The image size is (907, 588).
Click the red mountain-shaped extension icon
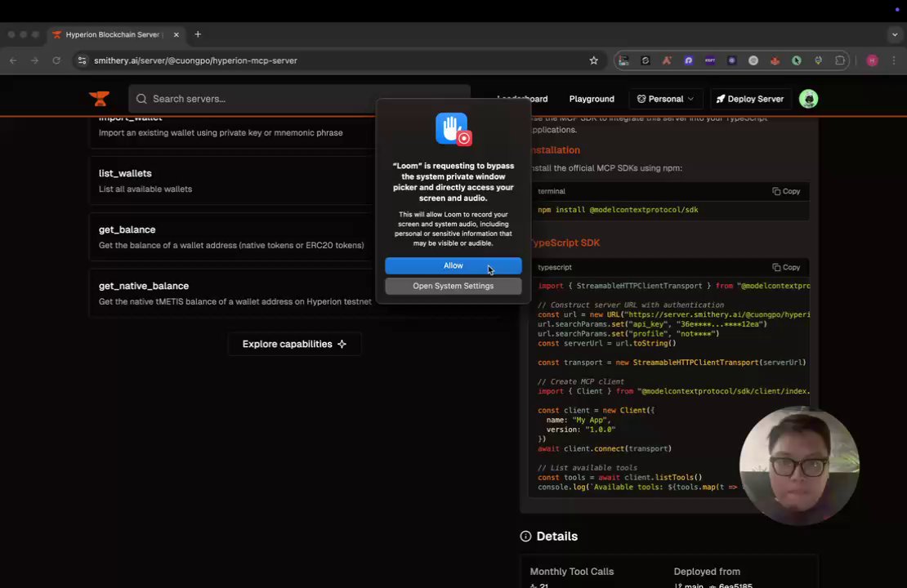667,60
